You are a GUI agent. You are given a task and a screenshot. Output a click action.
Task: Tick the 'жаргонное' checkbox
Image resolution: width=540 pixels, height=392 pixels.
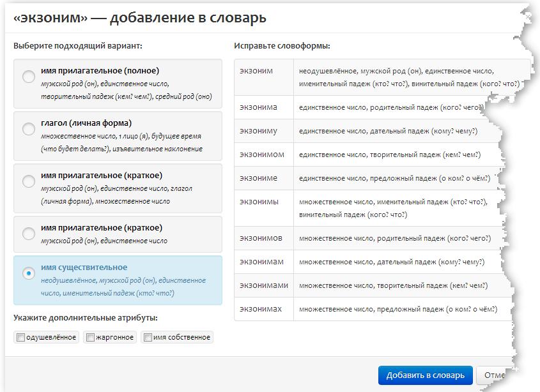[x=91, y=337]
